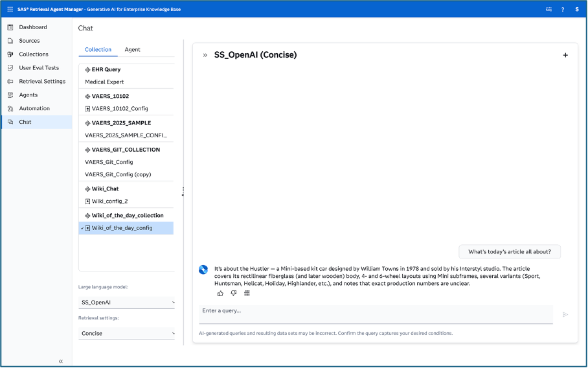588x368 pixels.
Task: Start a new chat with plus icon
Action: (x=565, y=55)
